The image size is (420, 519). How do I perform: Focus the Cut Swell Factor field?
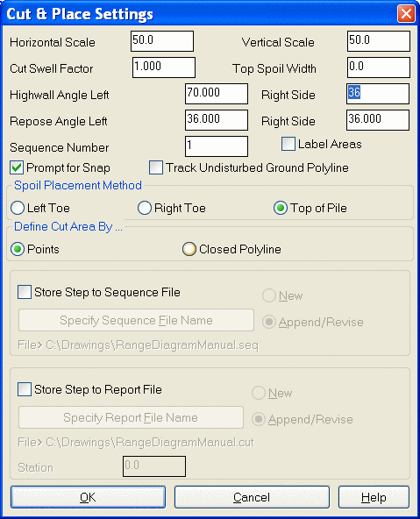click(164, 68)
